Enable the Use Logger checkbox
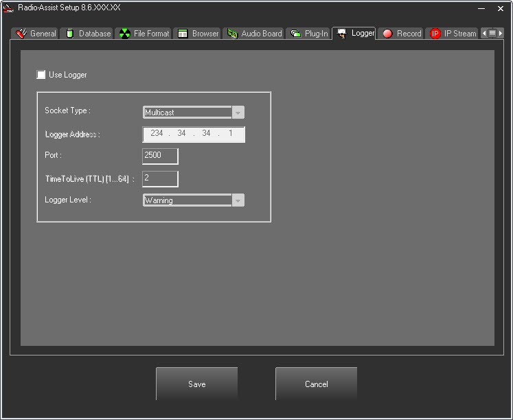 pyautogui.click(x=41, y=75)
